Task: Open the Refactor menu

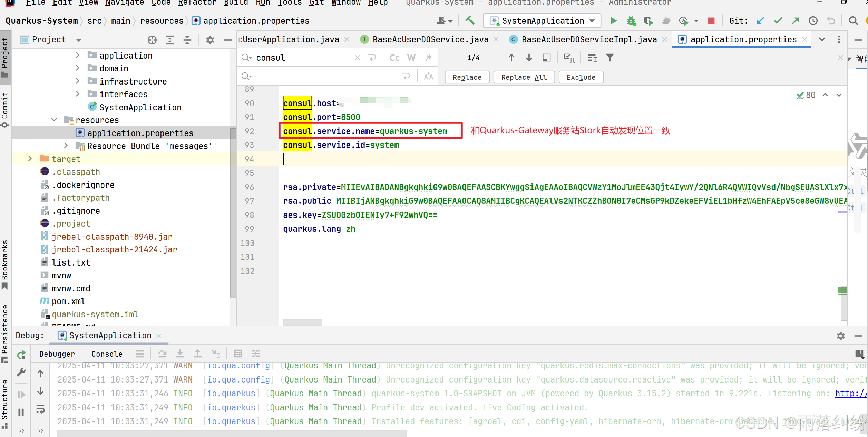Action: [x=197, y=3]
